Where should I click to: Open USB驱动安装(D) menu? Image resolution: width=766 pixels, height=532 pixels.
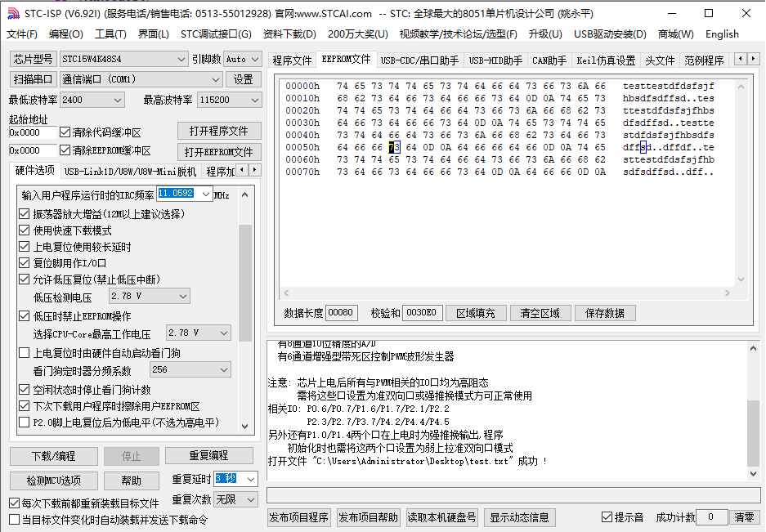pyautogui.click(x=610, y=34)
